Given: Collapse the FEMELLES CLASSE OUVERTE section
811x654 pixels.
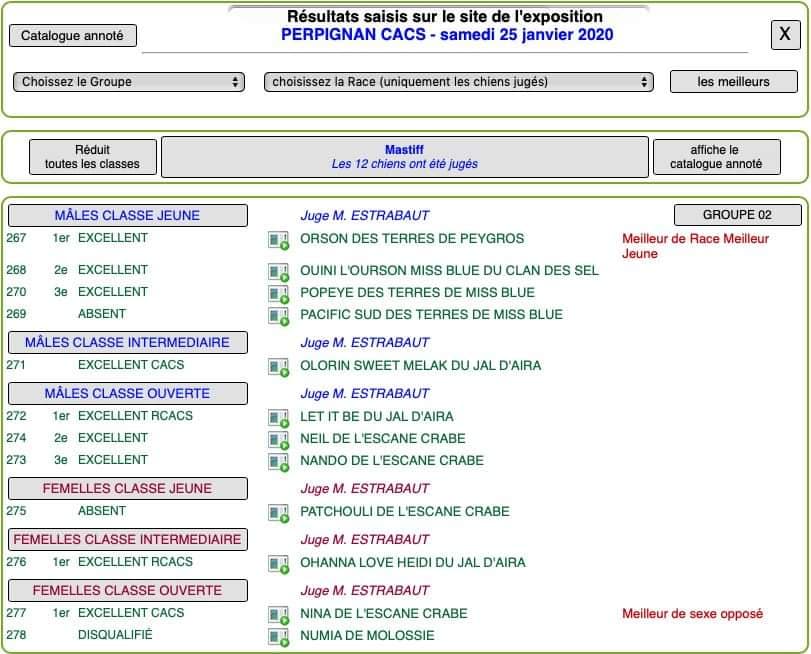Looking at the screenshot, I should tap(128, 590).
